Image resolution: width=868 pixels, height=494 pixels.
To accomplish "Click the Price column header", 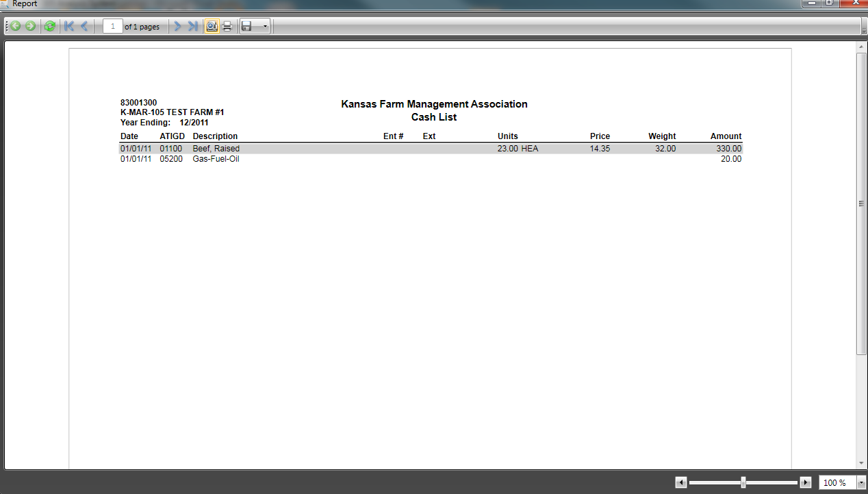I will pyautogui.click(x=600, y=136).
